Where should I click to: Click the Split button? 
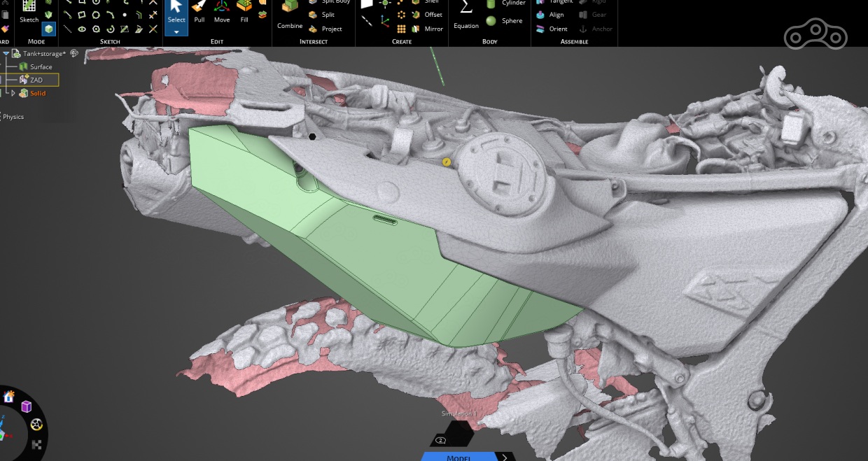322,15
